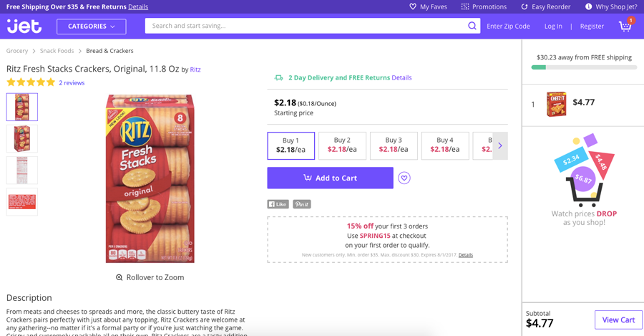
Task: Click the search magnifier icon
Action: pos(472,26)
